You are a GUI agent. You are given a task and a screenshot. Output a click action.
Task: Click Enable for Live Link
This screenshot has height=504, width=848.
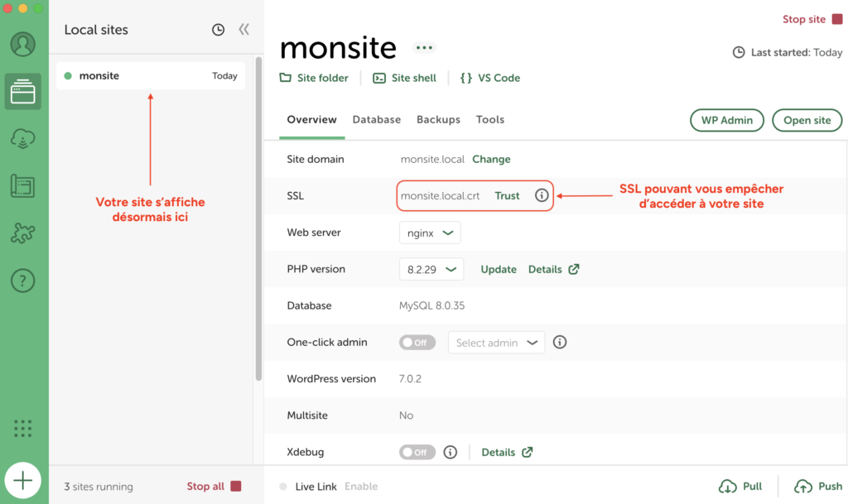click(361, 486)
